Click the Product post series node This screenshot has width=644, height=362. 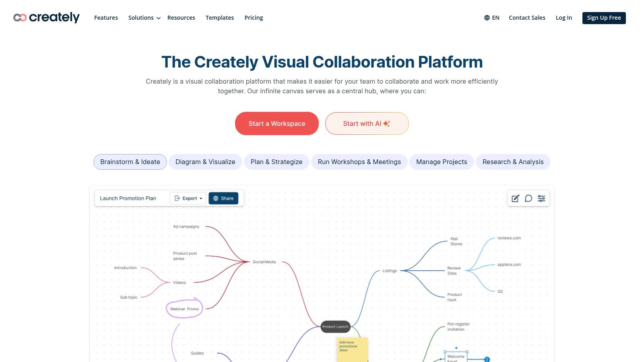pyautogui.click(x=185, y=256)
